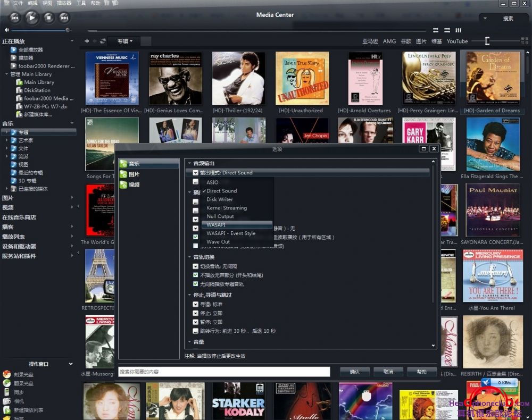Open the 播放器 menu
The height and width of the screenshot is (420, 532).
[64, 3]
